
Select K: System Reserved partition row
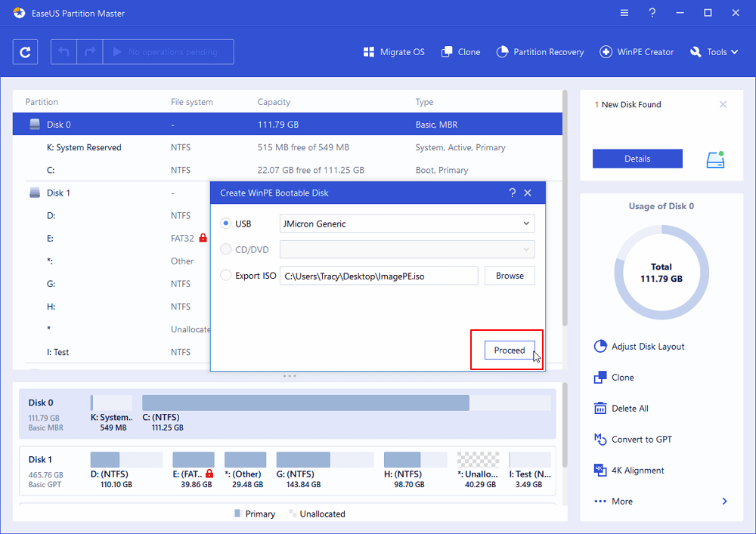click(x=287, y=147)
